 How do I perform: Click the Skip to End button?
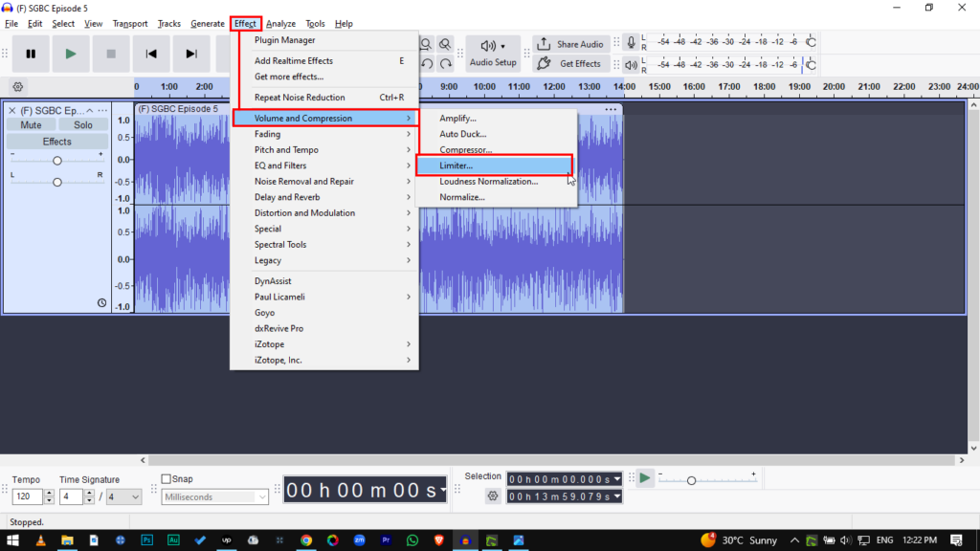pos(191,55)
